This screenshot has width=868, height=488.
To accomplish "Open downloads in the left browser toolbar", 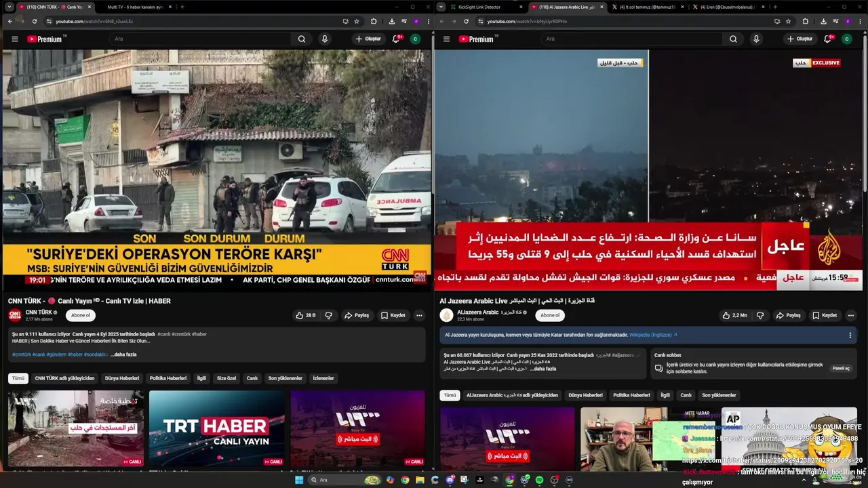I will (392, 21).
